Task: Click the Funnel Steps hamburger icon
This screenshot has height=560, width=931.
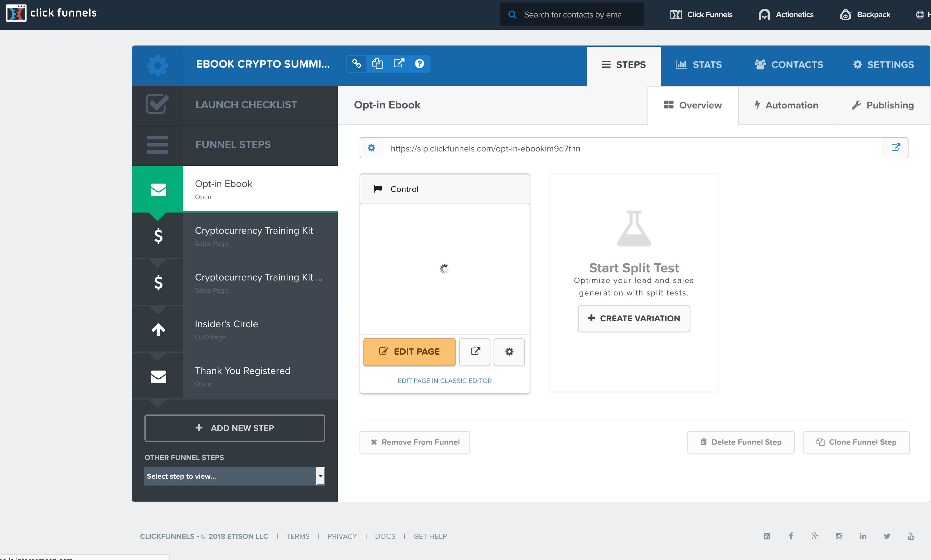Action: 158,145
